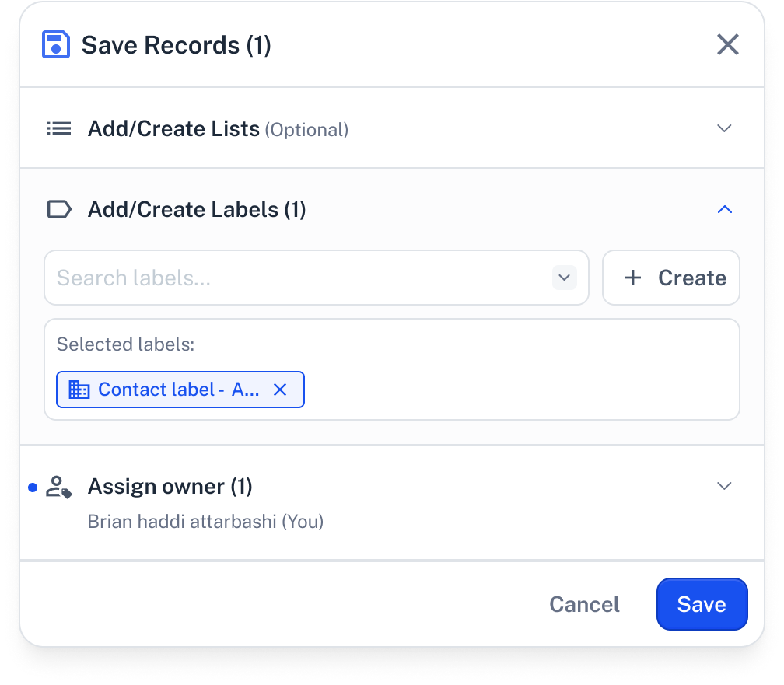Remove the Contact label chip with X

click(280, 390)
